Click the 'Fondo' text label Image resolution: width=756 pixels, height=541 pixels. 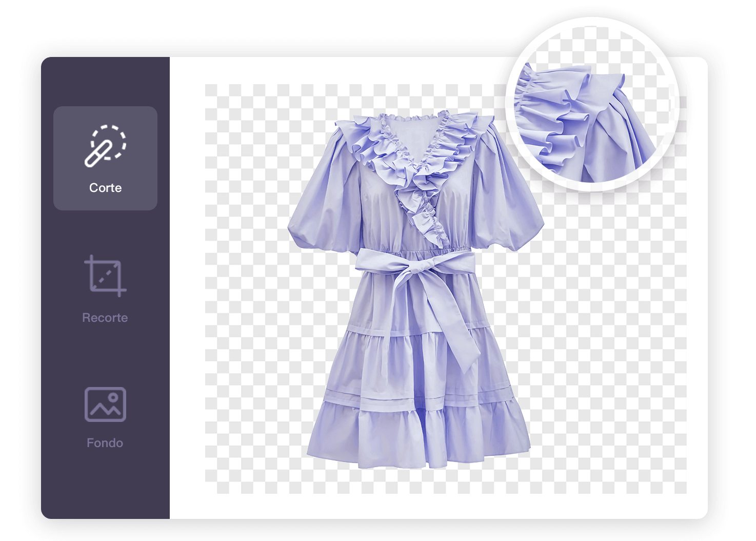105,443
